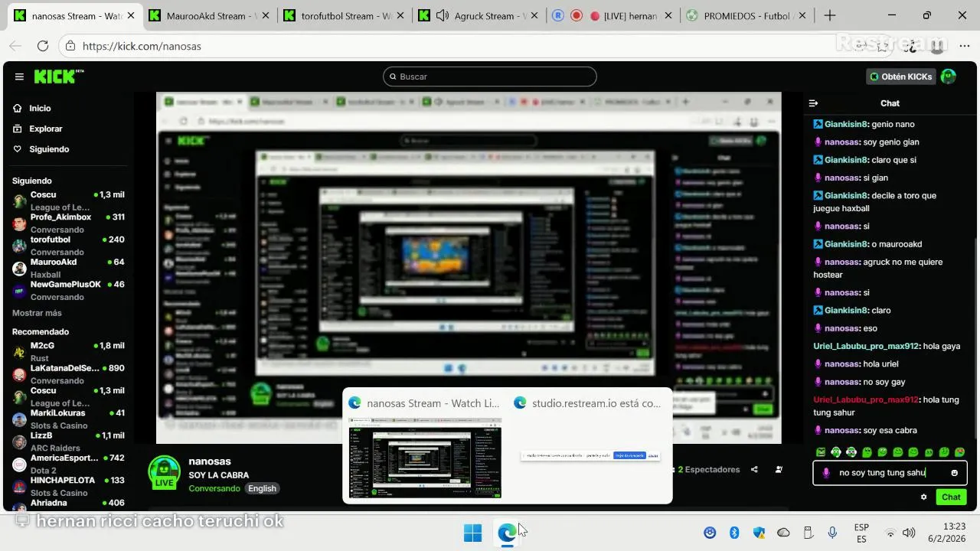The image size is (980, 551).
Task: Click the address bar URL kick.com/nanosas
Action: (142, 46)
